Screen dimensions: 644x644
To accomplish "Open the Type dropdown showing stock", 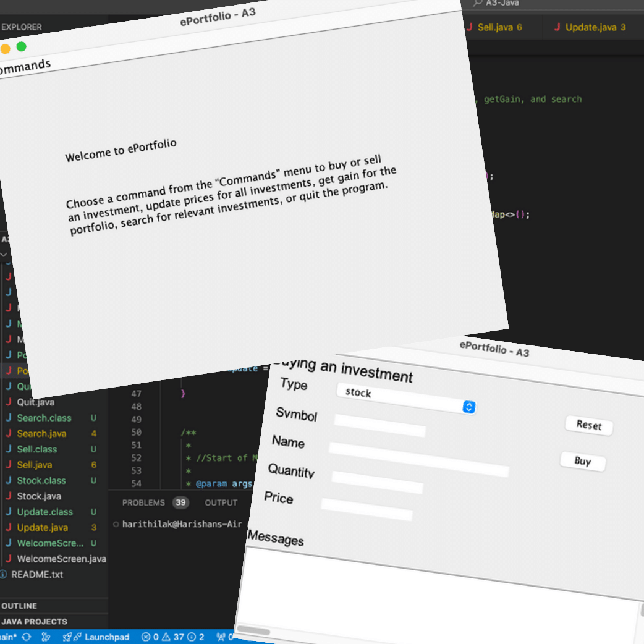I will click(x=406, y=399).
